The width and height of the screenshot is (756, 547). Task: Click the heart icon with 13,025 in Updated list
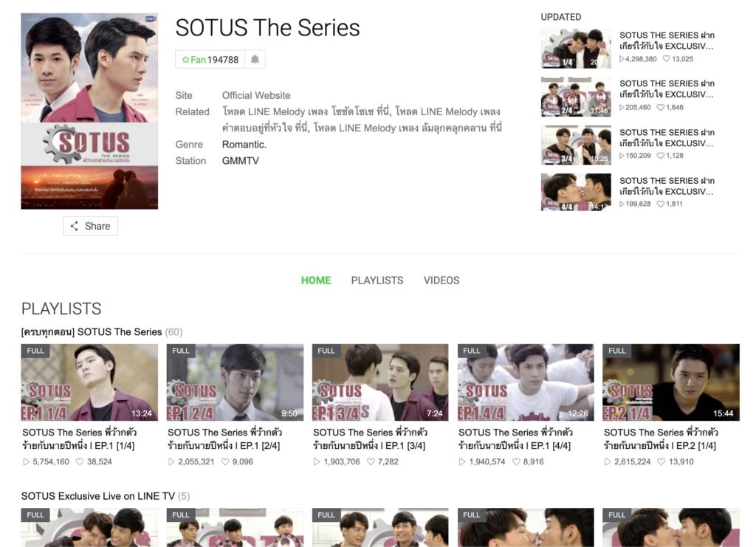pos(667,59)
